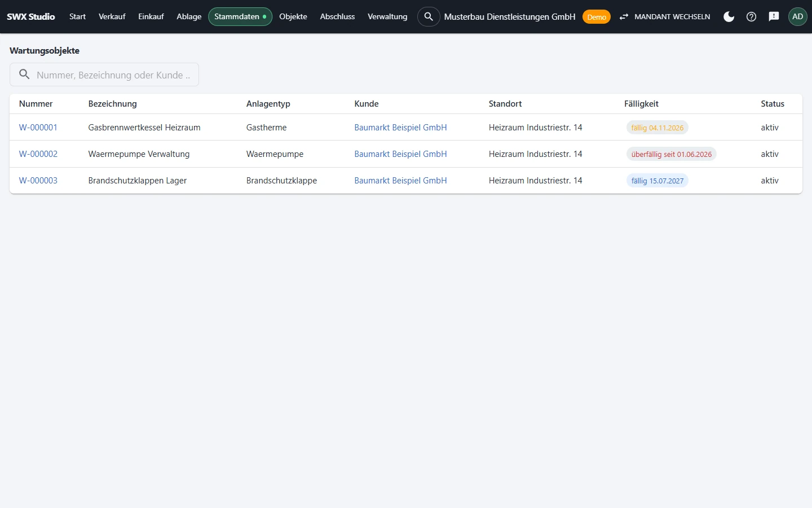Open help via the question mark icon

(751, 17)
